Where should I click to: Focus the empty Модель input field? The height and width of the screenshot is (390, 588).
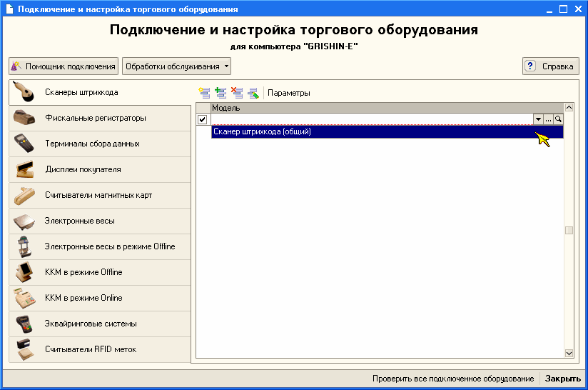coord(372,119)
